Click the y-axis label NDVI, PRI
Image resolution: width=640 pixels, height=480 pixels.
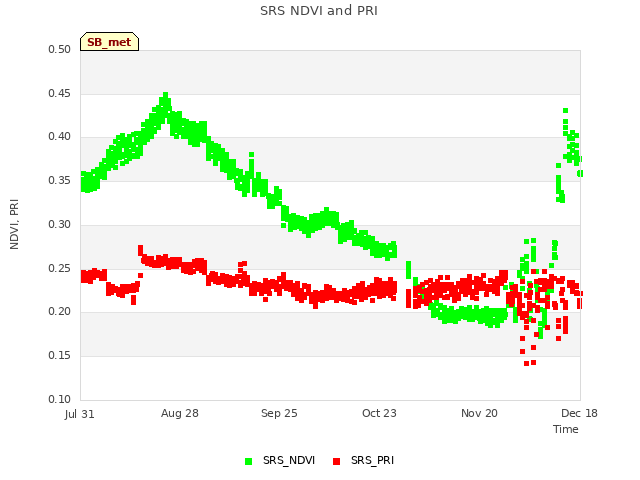14,224
